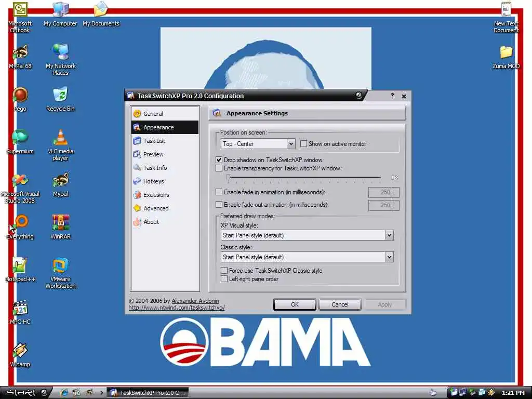Check Left-right pane order option

(x=224, y=279)
